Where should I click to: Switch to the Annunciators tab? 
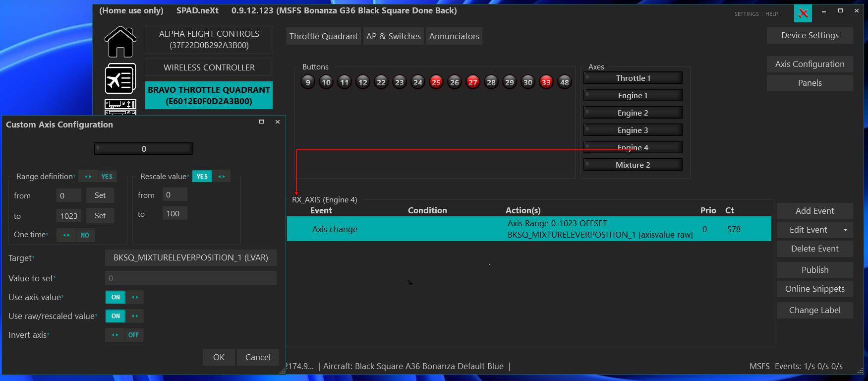[x=454, y=36]
